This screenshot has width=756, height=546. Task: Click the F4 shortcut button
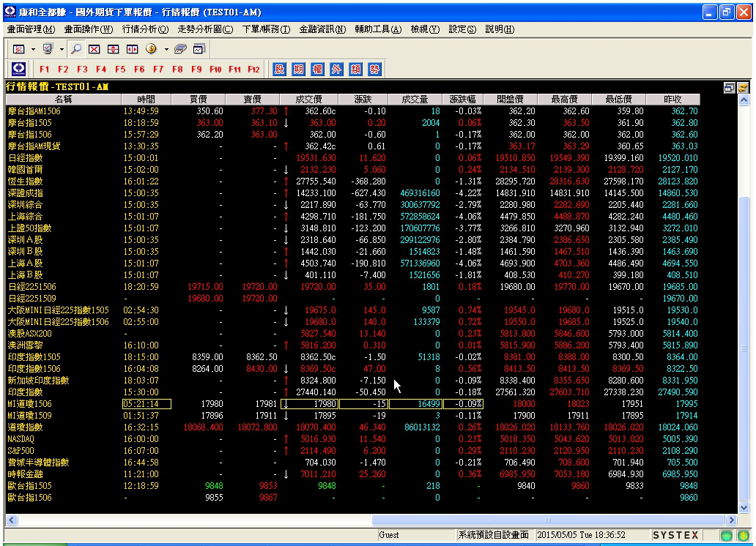pyautogui.click(x=101, y=70)
